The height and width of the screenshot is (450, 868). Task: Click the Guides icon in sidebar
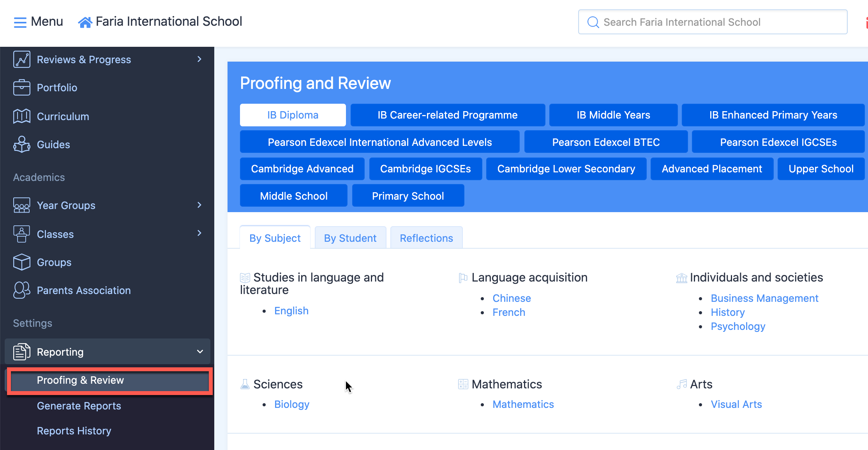click(21, 144)
